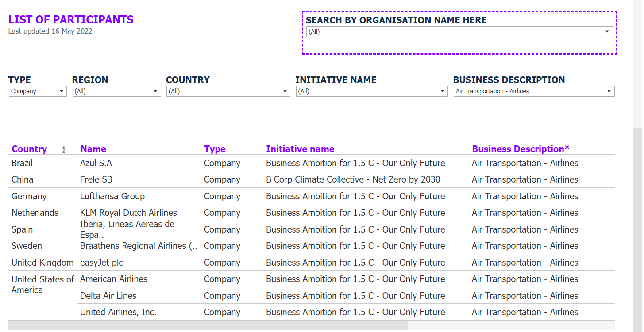This screenshot has height=332, width=644.
Task: Select the KLM Royal Dutch Airlines entry
Action: click(x=128, y=213)
